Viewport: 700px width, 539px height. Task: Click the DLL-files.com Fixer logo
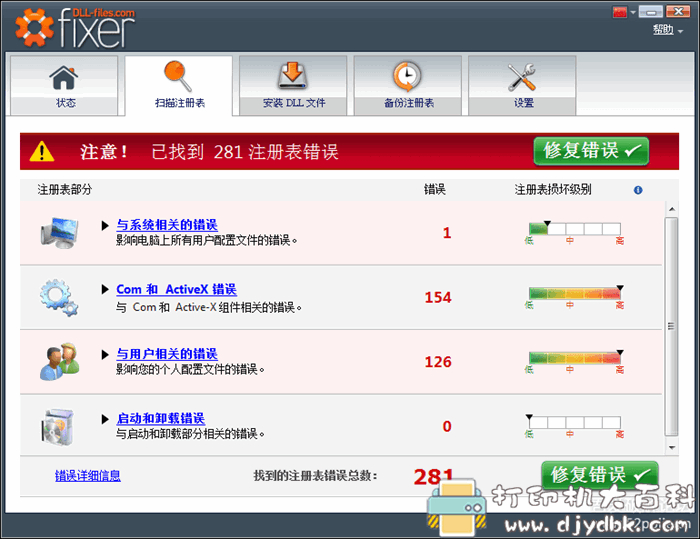75,28
